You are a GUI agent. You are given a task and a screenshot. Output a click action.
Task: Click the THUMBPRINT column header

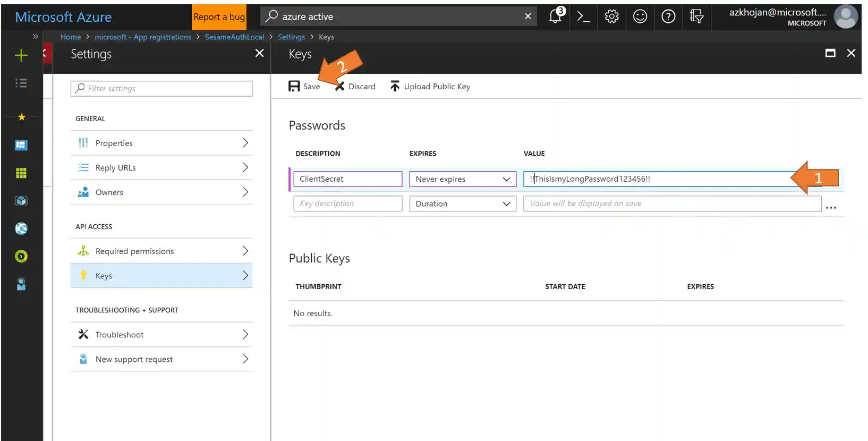tap(319, 286)
